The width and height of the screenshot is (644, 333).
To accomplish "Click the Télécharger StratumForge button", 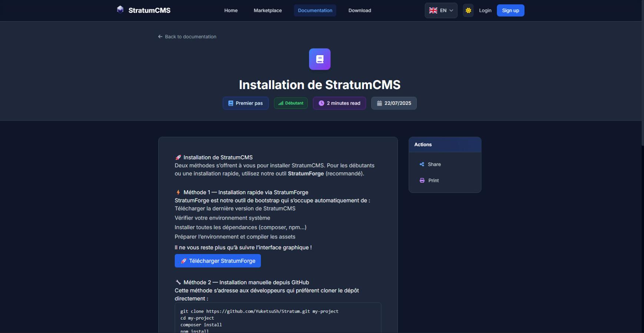I will (218, 261).
